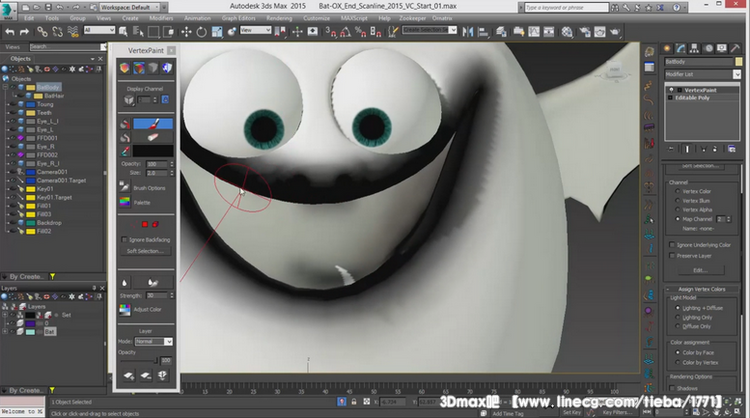
Task: Enable Ignore Backfacing checkbox
Action: pyautogui.click(x=124, y=240)
